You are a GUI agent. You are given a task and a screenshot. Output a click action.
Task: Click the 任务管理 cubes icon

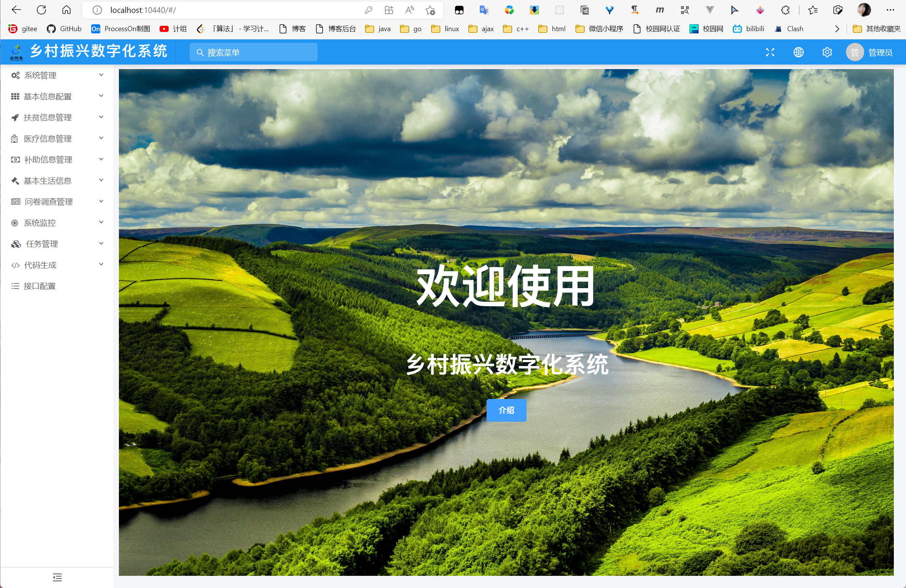16,244
